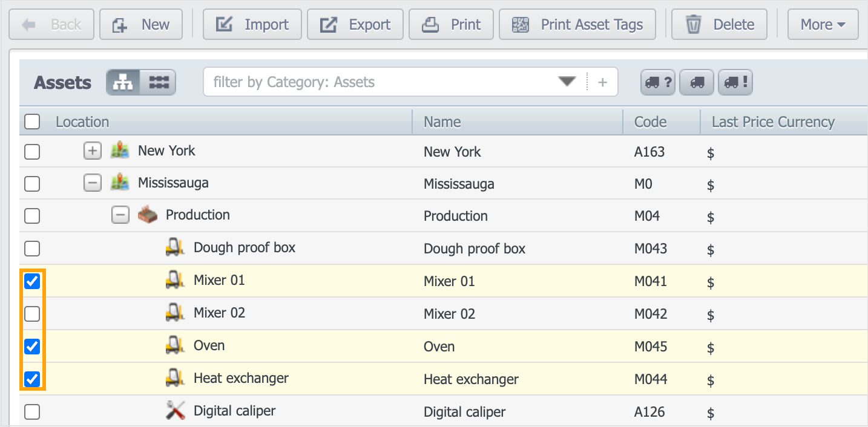Add a filter with the plus icon

[602, 83]
